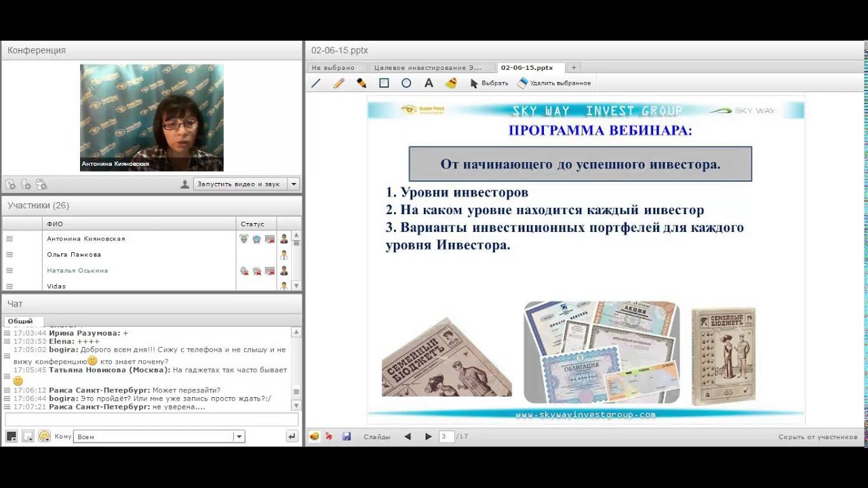Open message menu for Ирина Разумова 17:03:44
Viewport: 868px width, 488px height.
[x=7, y=333]
